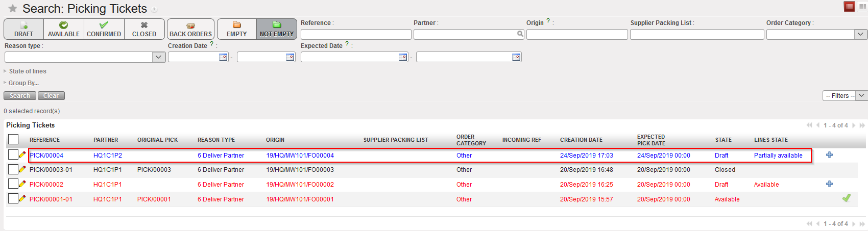Open the pencil edit icon for PICK/00004
868x231 pixels.
tap(22, 155)
